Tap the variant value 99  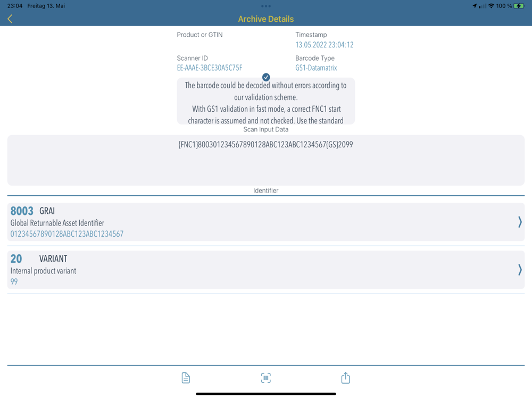pos(14,281)
